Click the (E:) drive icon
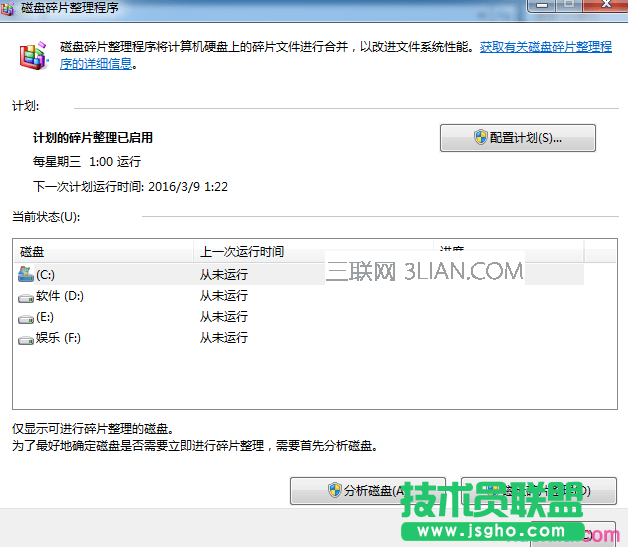This screenshot has width=628, height=547. (25, 317)
